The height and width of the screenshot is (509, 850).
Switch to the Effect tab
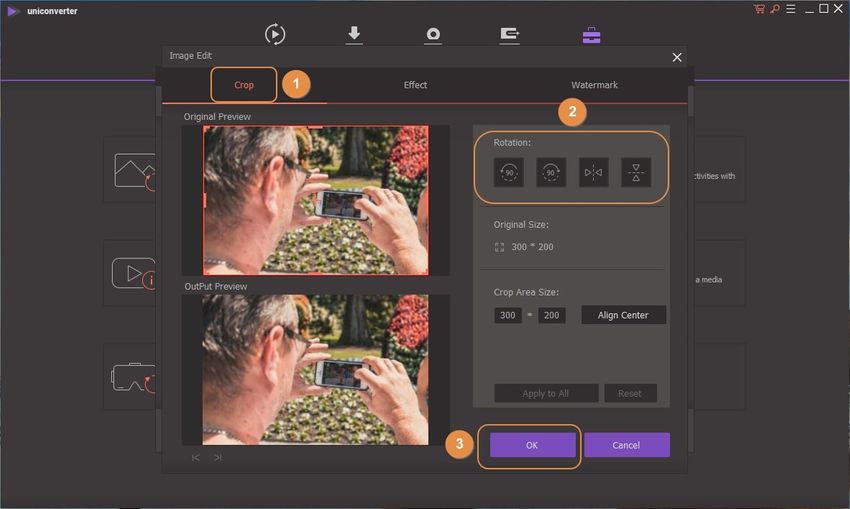point(415,85)
